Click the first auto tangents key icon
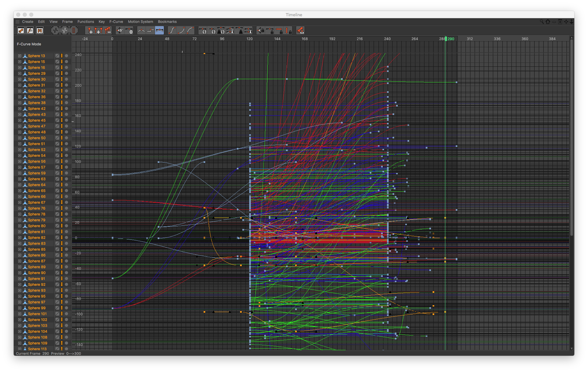This screenshot has height=372, width=588. pos(203,31)
